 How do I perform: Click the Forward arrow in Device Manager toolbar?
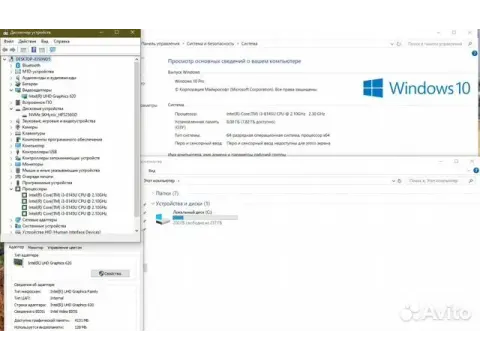pos(13,50)
